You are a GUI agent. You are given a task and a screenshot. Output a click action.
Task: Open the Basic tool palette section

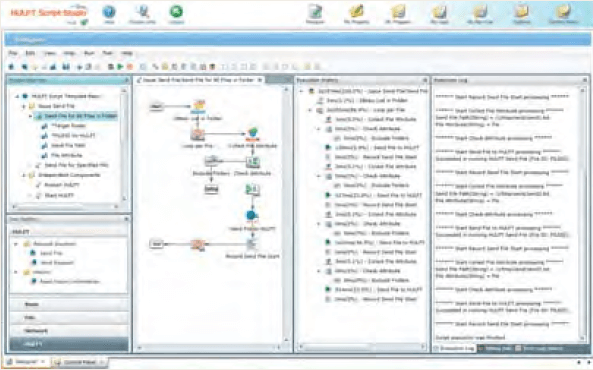point(69,305)
